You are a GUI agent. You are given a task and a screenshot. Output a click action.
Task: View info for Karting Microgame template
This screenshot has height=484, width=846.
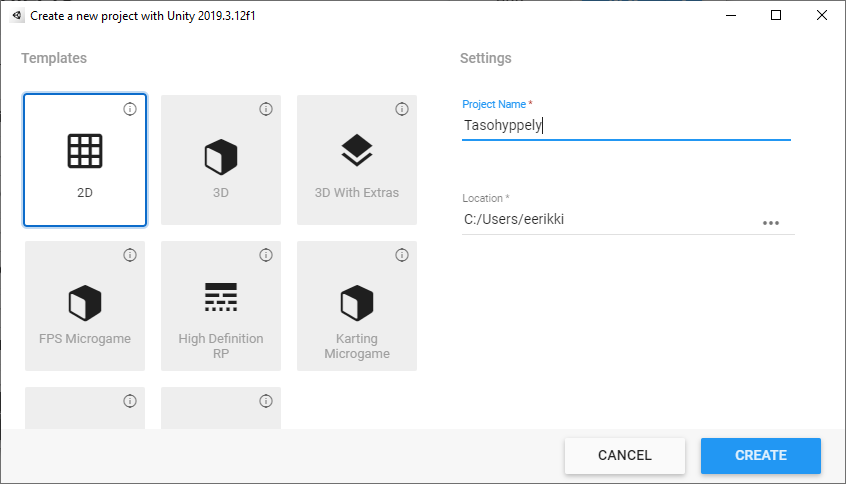tap(402, 255)
